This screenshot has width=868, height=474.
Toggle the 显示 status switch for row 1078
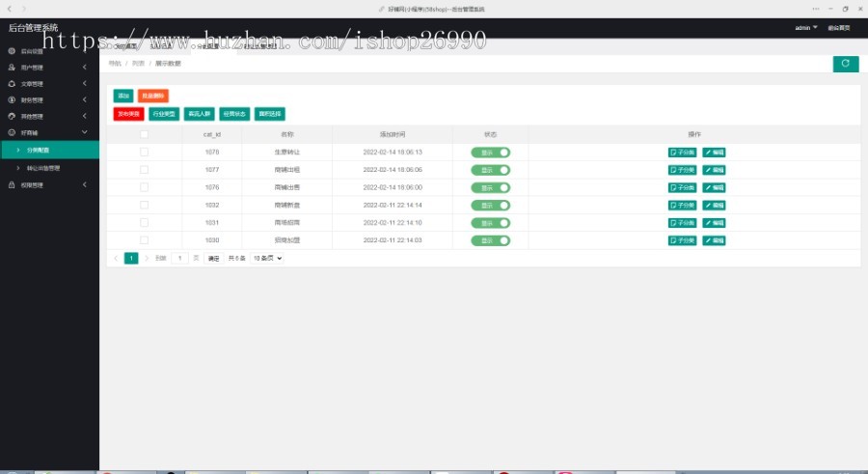pos(491,153)
